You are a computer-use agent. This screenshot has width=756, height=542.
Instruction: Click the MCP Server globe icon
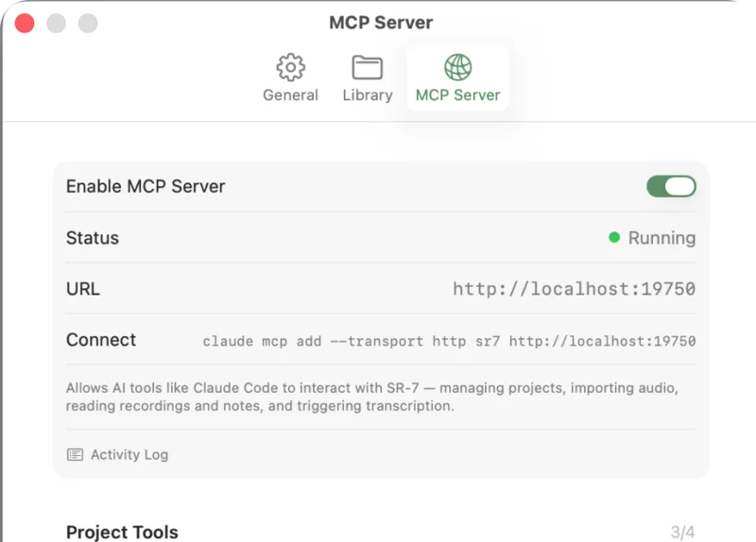[457, 67]
